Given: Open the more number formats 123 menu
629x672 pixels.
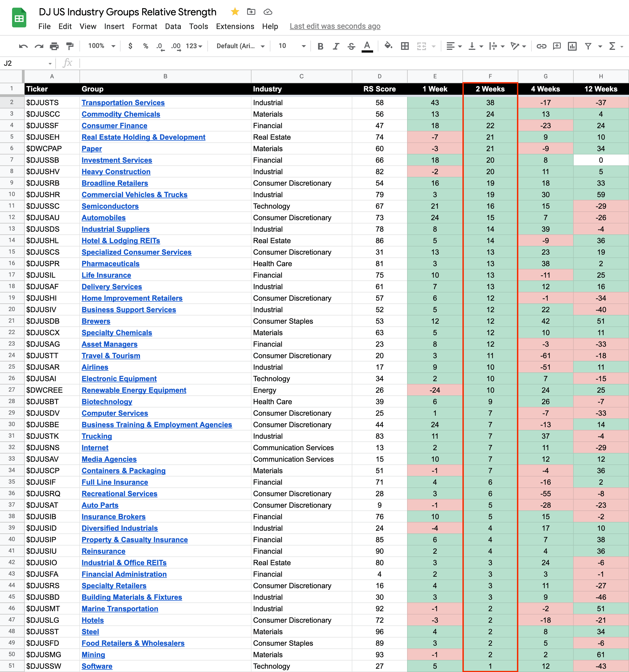Looking at the screenshot, I should click(x=194, y=46).
